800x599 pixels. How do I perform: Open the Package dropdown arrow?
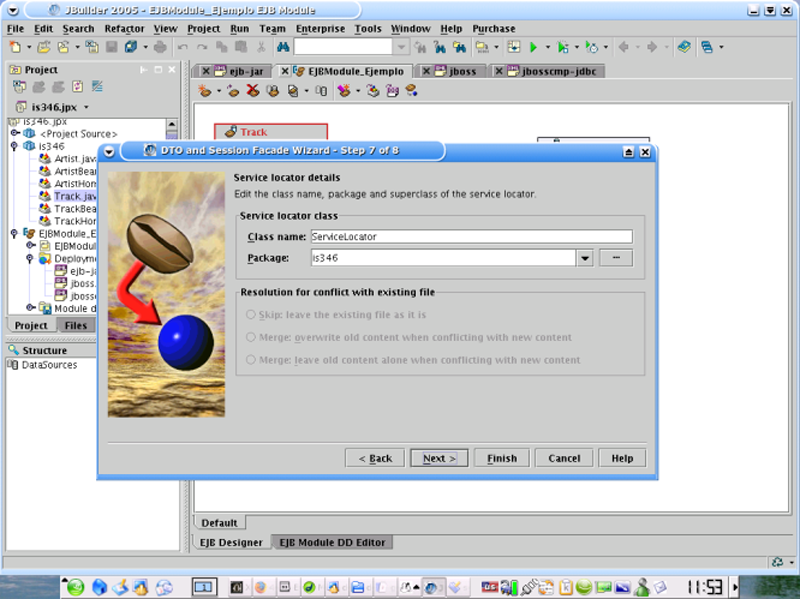586,258
